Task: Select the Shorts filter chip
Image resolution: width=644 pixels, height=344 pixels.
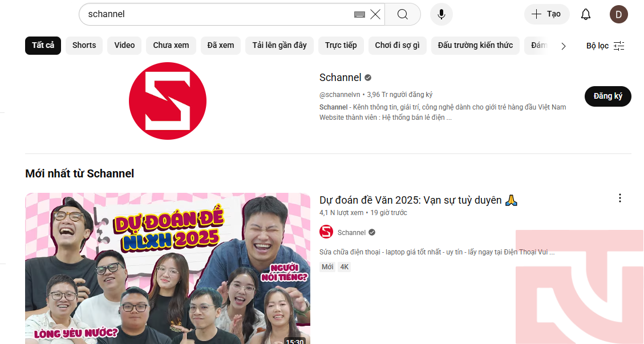Action: point(84,45)
